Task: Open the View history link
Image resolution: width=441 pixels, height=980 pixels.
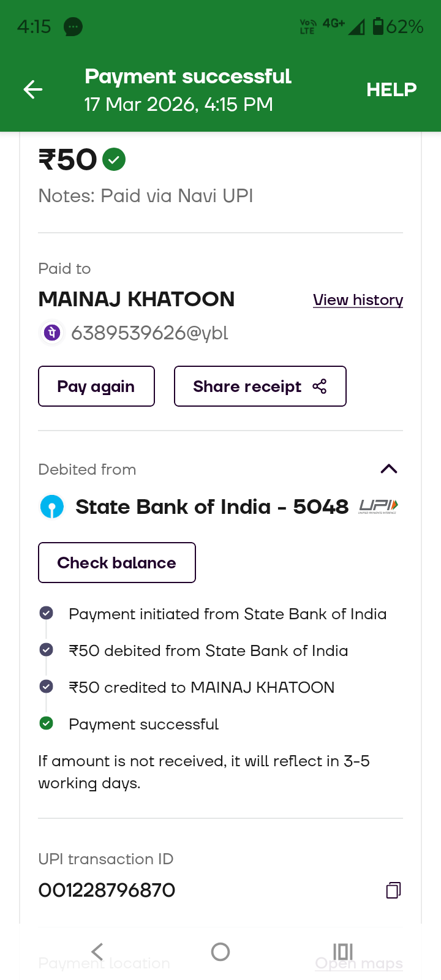Action: (x=358, y=300)
